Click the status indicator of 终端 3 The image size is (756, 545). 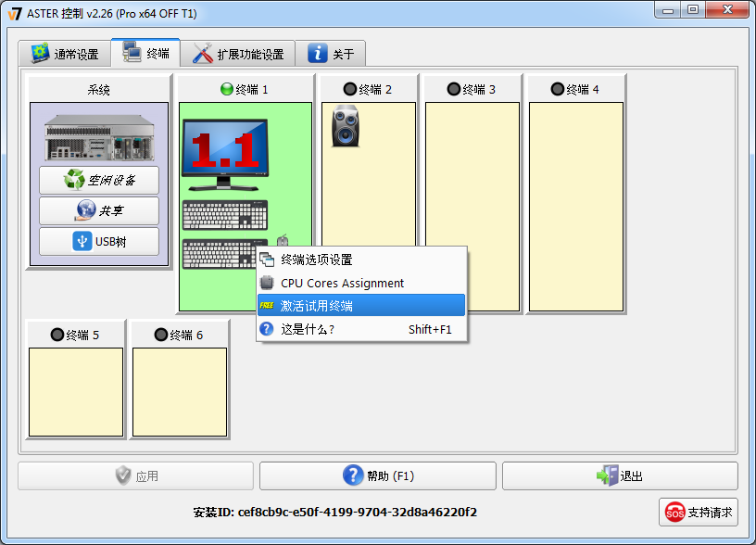pyautogui.click(x=454, y=89)
